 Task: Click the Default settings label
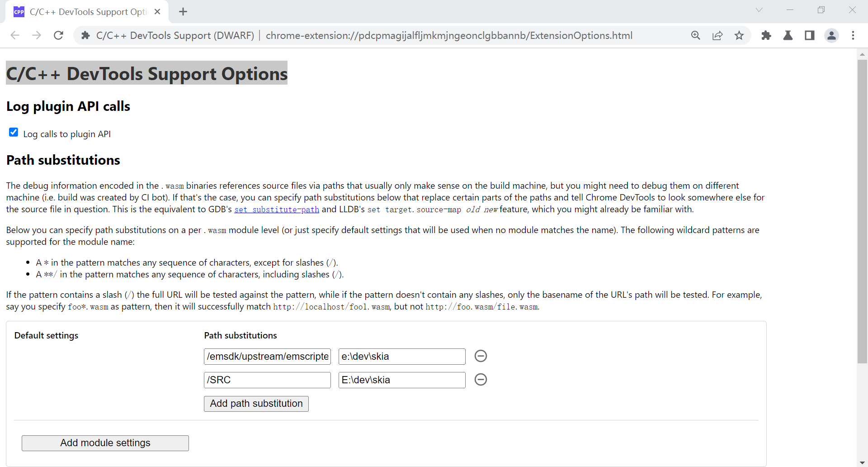tap(46, 335)
